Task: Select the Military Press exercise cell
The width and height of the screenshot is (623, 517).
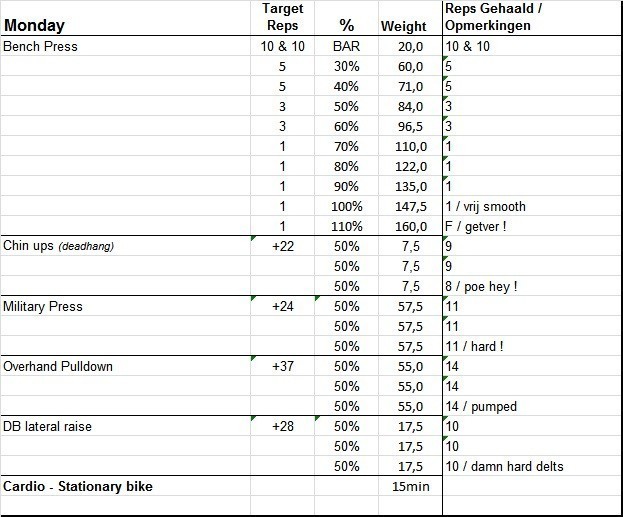Action: click(x=42, y=306)
